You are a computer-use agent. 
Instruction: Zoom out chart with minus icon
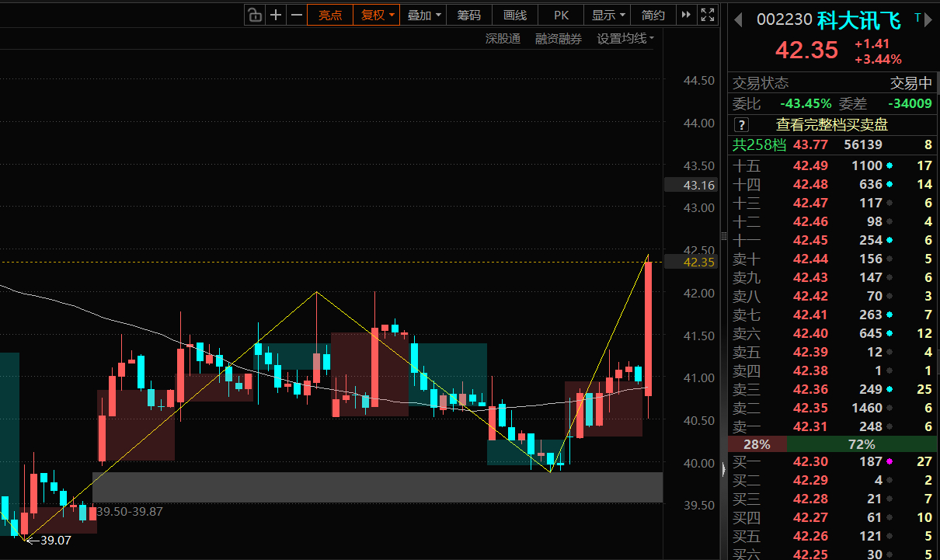[297, 15]
